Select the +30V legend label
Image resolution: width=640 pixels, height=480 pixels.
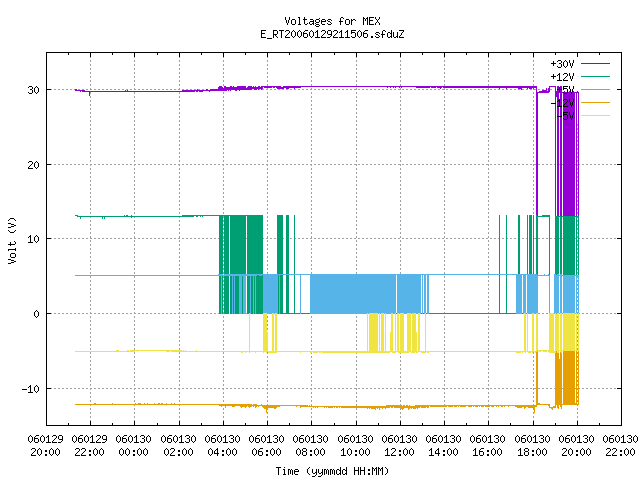click(x=562, y=64)
